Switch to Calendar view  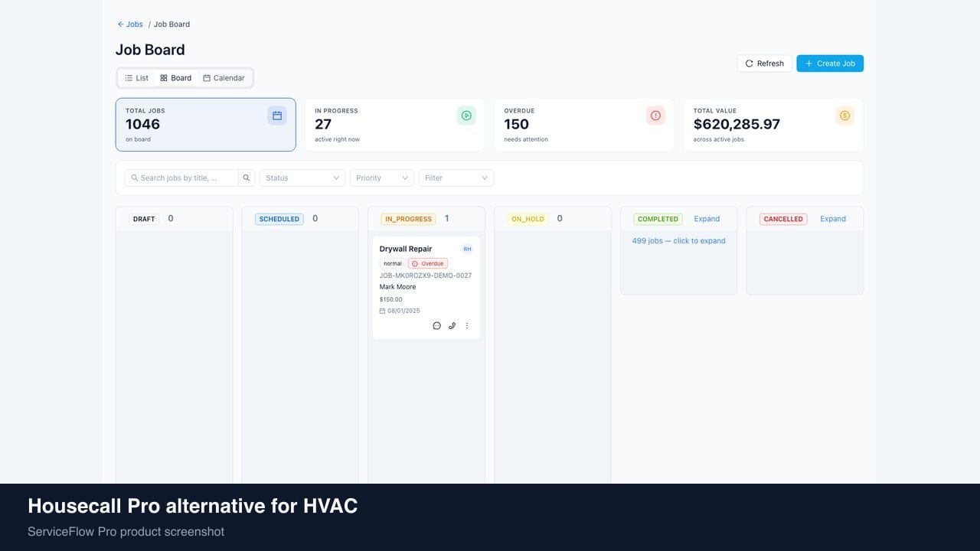(x=224, y=78)
